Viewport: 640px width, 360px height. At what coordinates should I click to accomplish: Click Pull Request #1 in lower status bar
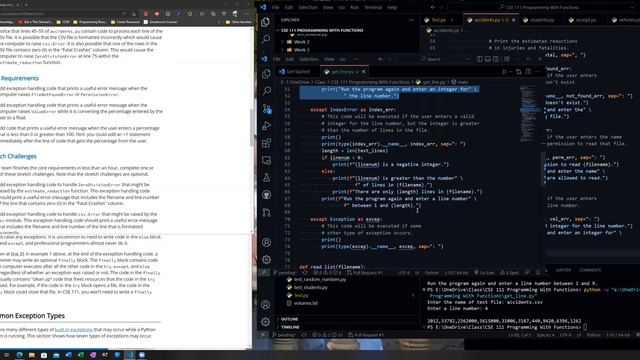click(366, 335)
